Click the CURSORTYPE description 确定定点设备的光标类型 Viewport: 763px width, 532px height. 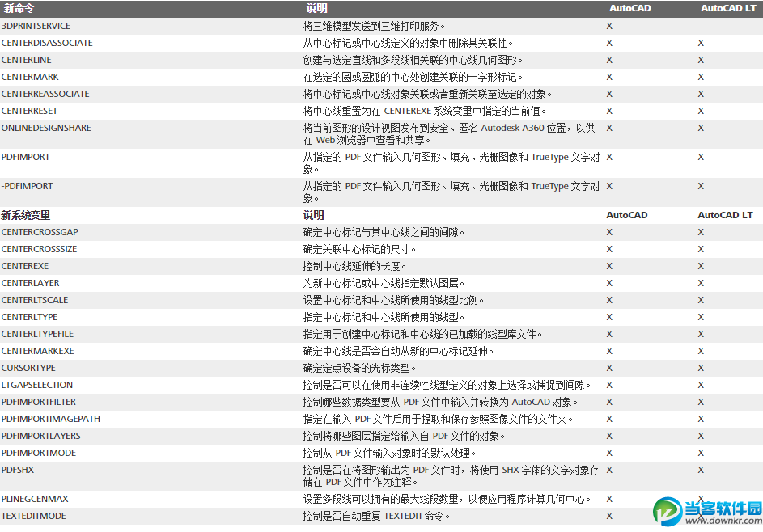(x=359, y=369)
